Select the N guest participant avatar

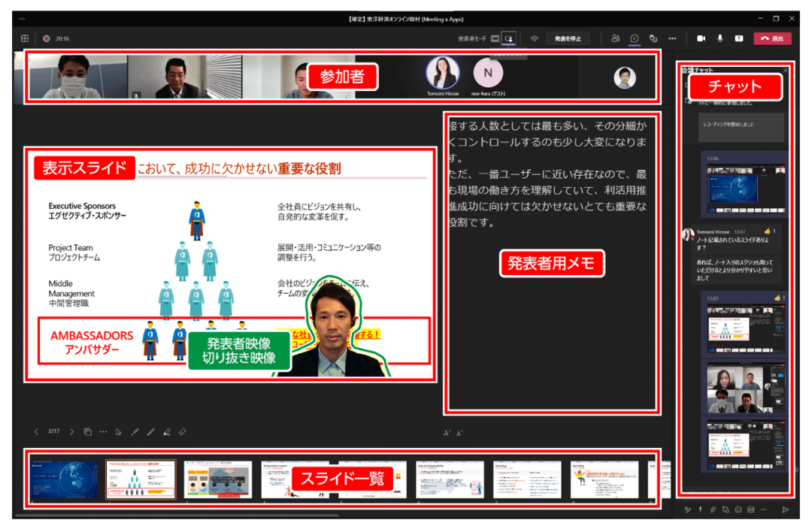(x=488, y=73)
